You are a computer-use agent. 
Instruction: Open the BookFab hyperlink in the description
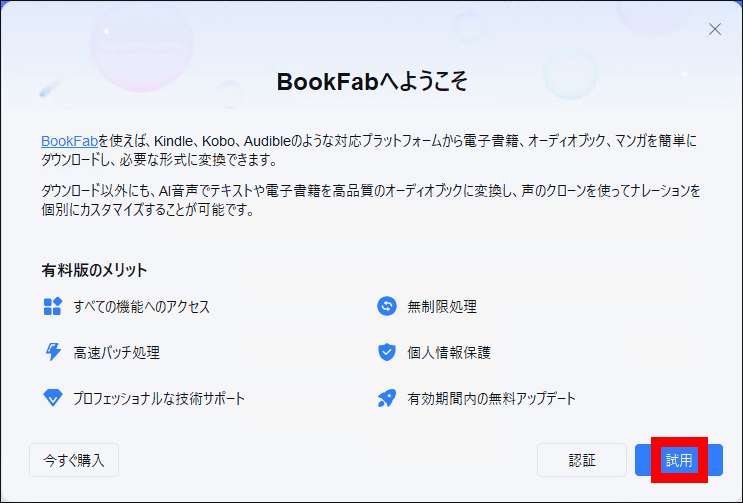[x=68, y=142]
